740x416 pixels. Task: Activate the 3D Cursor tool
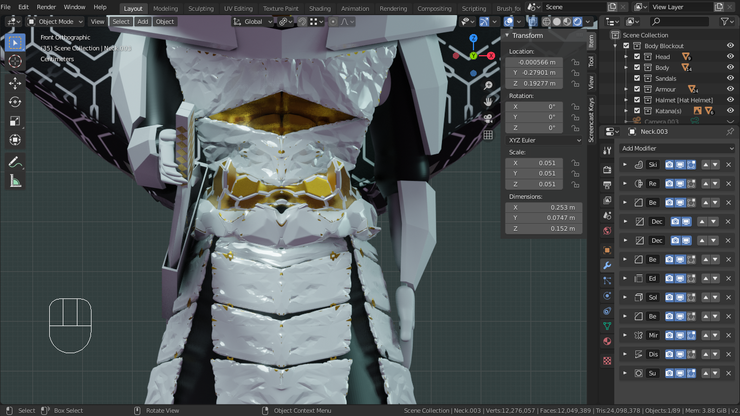pos(15,61)
